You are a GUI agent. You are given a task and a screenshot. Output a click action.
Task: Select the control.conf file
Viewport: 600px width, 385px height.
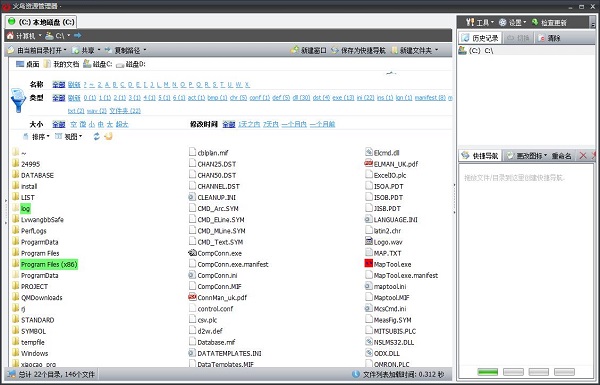point(215,308)
